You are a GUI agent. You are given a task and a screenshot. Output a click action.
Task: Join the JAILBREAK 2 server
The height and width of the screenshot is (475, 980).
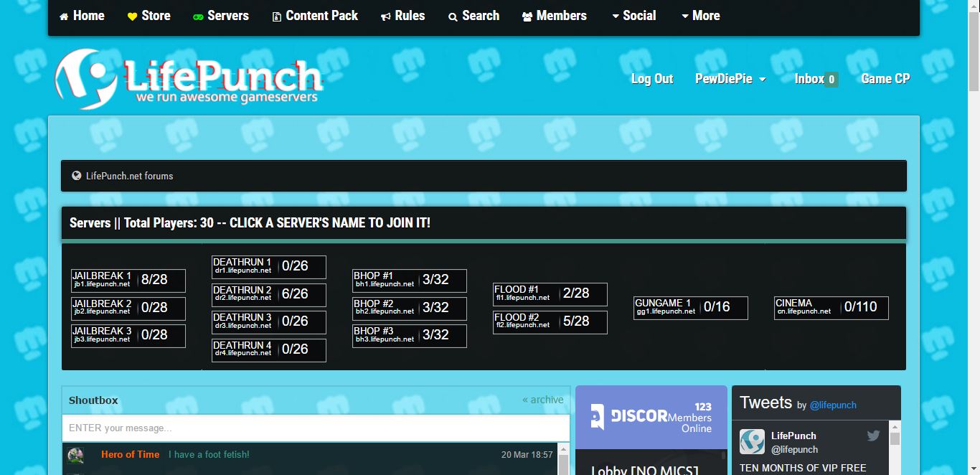[x=102, y=304]
